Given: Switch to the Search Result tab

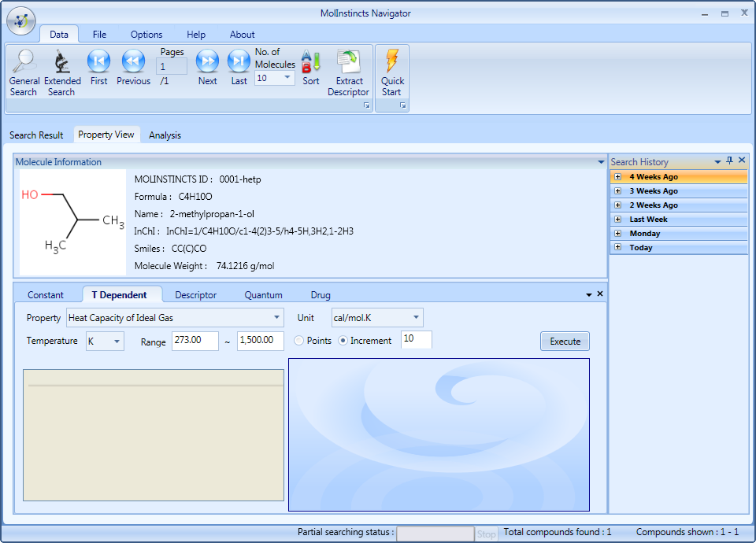Looking at the screenshot, I should tap(36, 135).
